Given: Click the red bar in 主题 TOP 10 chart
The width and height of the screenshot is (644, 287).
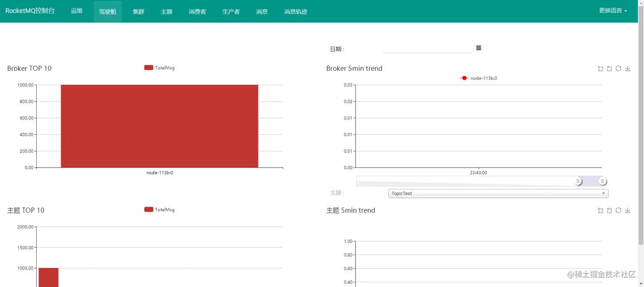Looking at the screenshot, I should click(49, 277).
